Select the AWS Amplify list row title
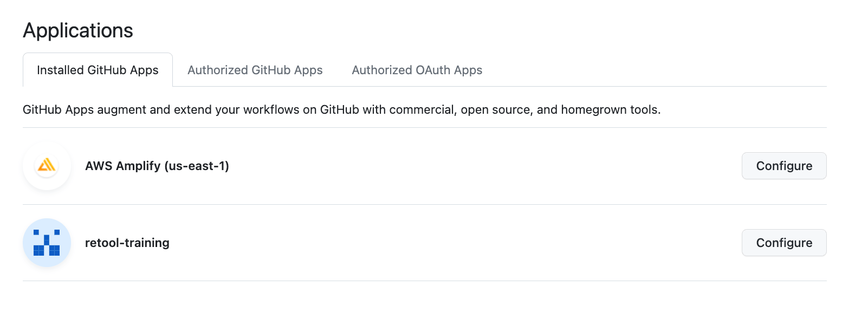 [x=157, y=166]
